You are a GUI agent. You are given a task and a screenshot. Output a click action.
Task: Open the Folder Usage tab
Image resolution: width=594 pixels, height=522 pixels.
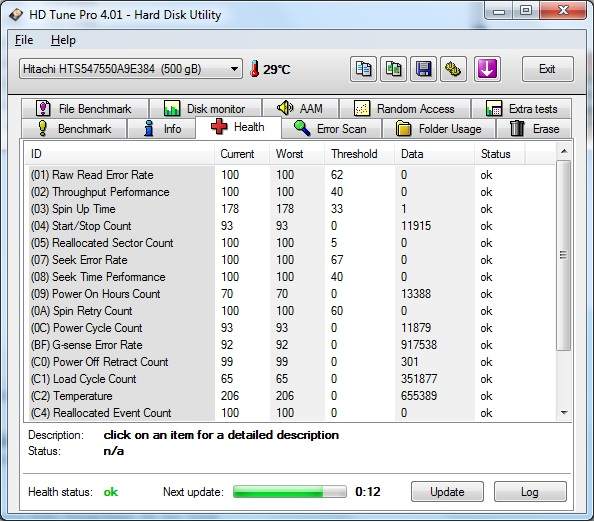[439, 129]
